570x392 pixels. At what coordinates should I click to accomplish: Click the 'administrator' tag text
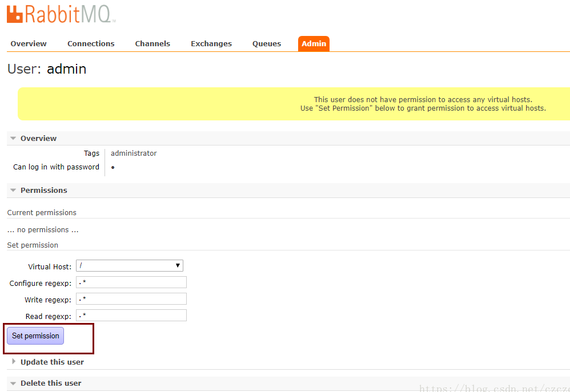pos(134,153)
